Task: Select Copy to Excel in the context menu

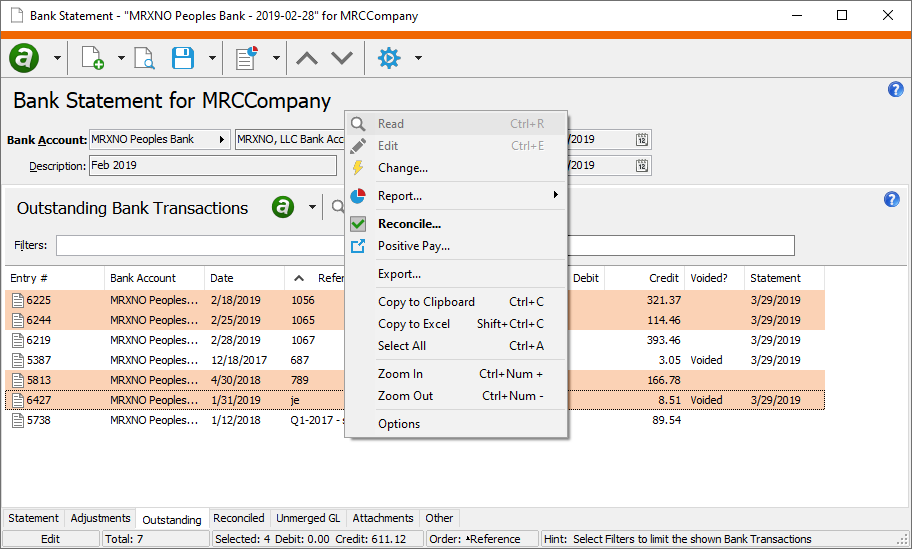Action: 414,324
